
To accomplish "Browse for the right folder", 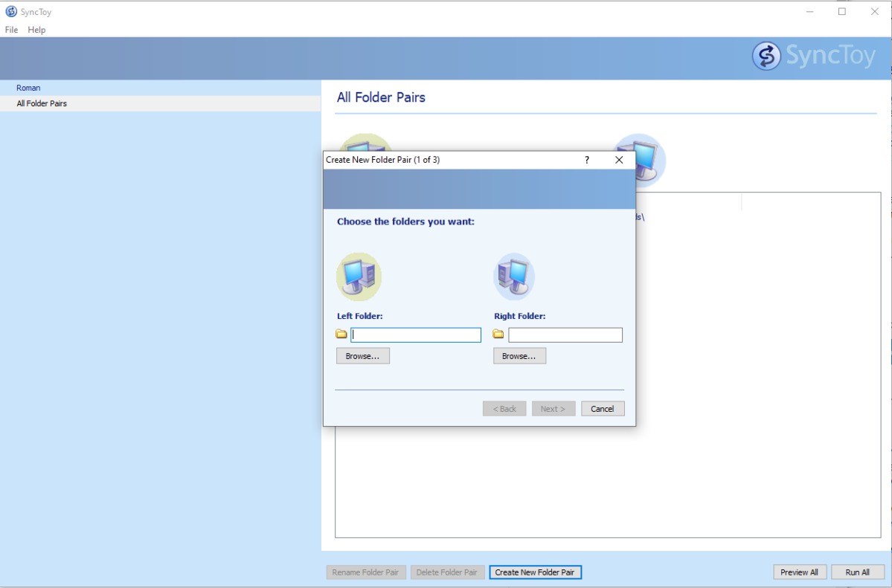I will 519,356.
